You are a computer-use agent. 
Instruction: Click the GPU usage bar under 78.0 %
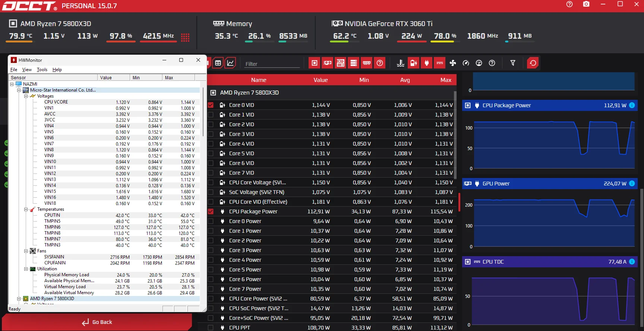tap(445, 42)
